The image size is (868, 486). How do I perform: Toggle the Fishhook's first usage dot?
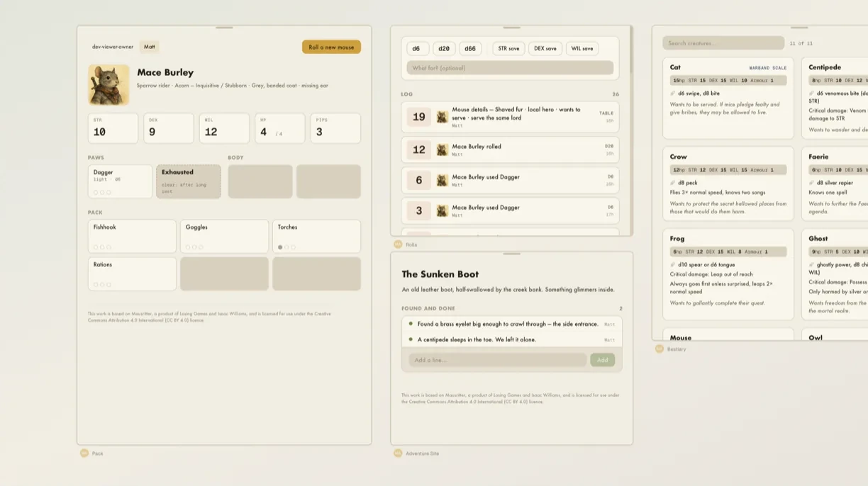tap(96, 247)
